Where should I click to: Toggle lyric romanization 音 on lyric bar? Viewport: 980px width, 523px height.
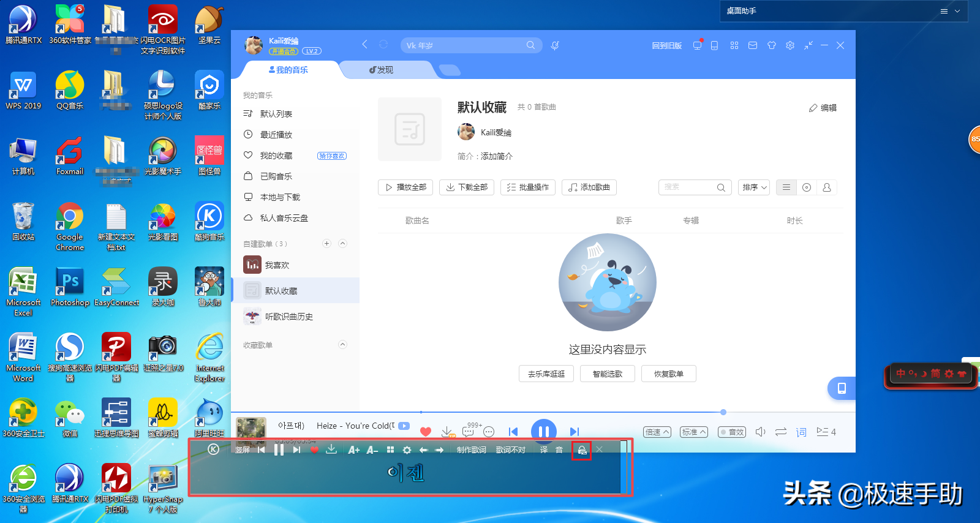(559, 450)
